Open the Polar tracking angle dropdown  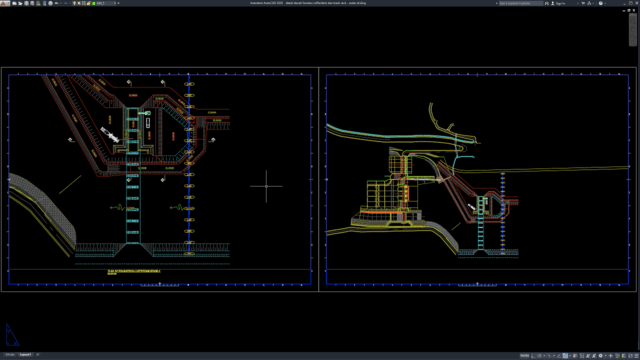click(x=544, y=356)
